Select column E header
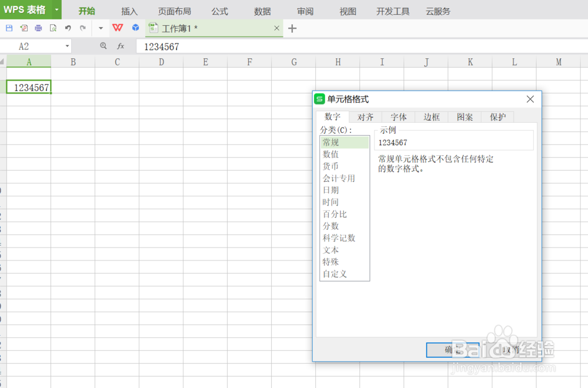 (205, 62)
